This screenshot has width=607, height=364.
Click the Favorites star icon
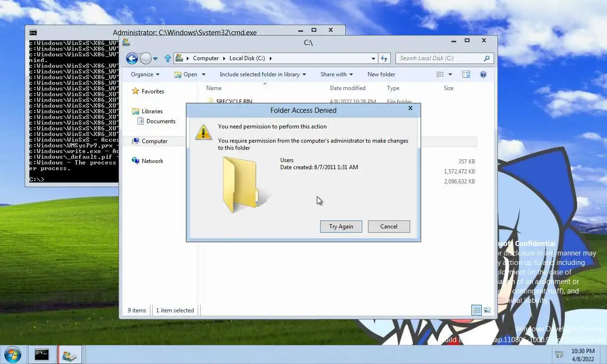click(x=136, y=91)
